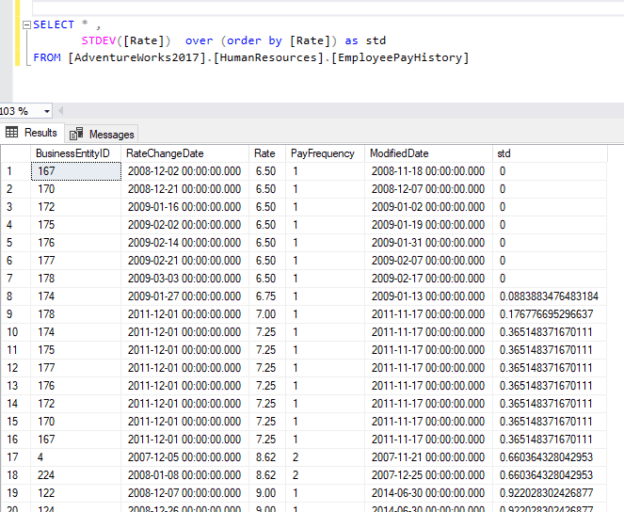Click the FROM keyword in the query
This screenshot has height=512, width=624.
tap(47, 58)
